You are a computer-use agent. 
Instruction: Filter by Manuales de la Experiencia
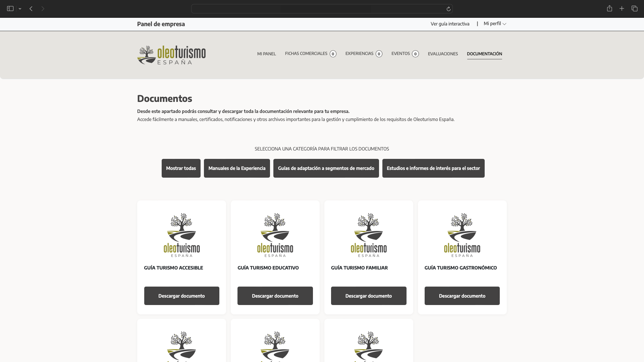point(237,168)
